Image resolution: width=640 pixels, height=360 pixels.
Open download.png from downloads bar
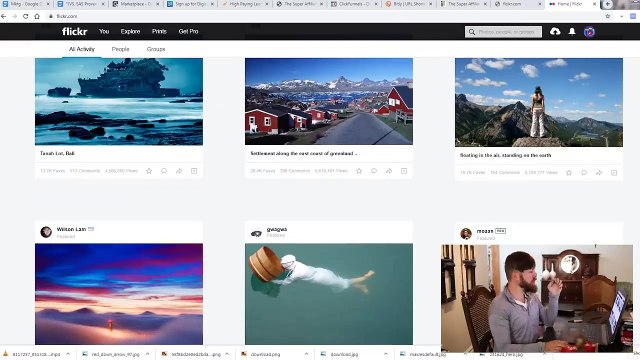point(261,354)
